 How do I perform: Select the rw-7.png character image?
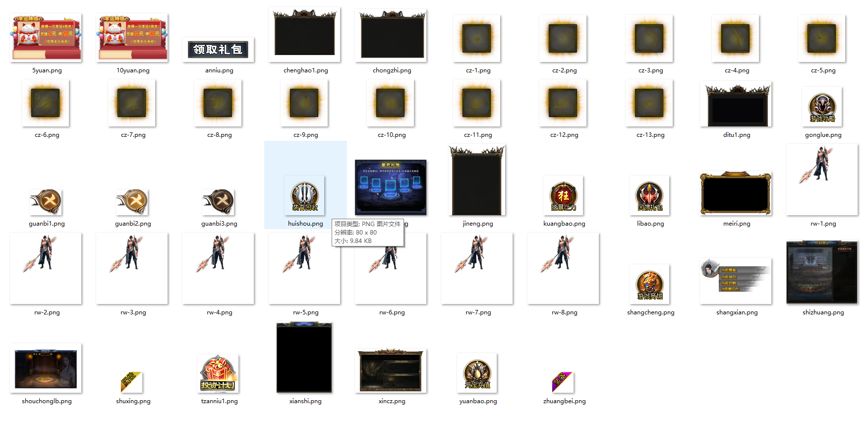point(477,268)
